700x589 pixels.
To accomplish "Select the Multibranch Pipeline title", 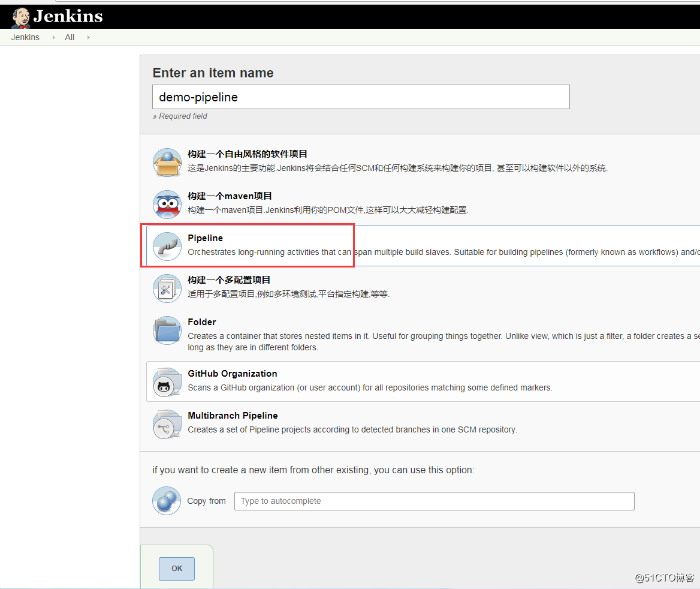I will click(233, 416).
